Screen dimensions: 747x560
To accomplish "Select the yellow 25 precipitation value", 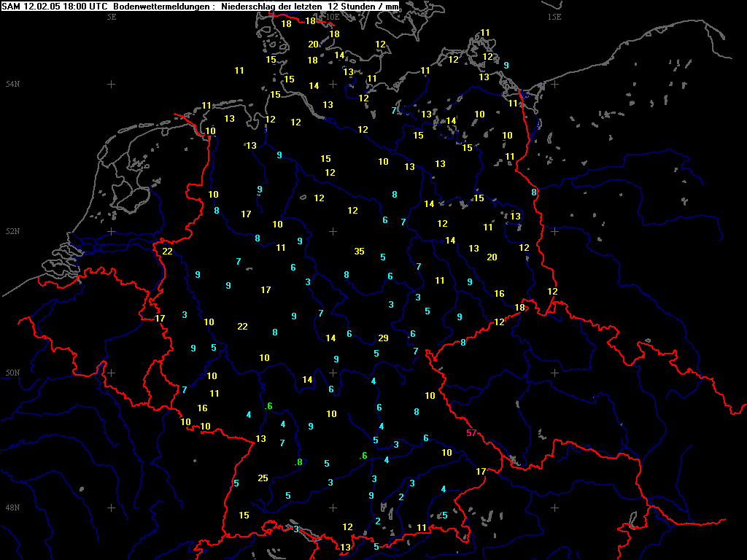I will point(263,478).
